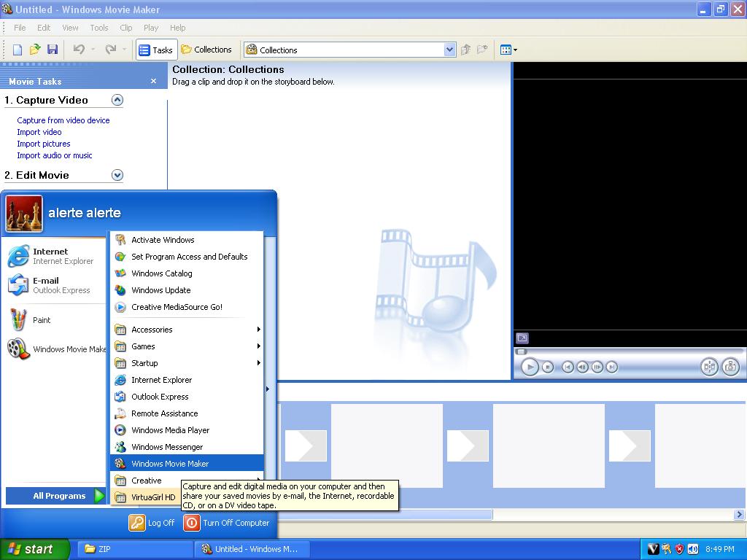The width and height of the screenshot is (747, 560).
Task: Click the Import video link
Action: tap(39, 132)
